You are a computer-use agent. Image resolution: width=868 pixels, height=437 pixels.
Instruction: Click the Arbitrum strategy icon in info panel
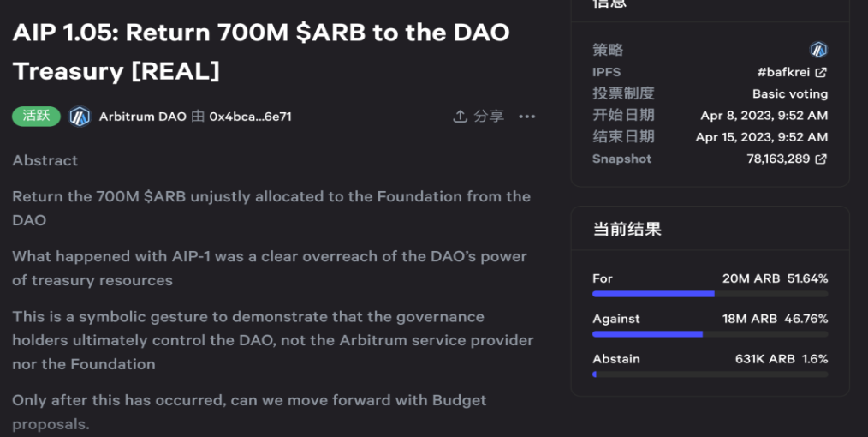click(818, 50)
